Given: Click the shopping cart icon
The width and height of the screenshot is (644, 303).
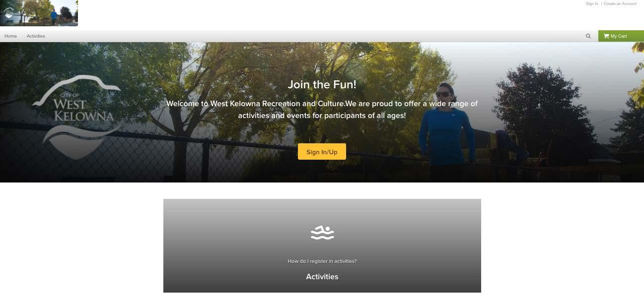Looking at the screenshot, I should click(606, 36).
